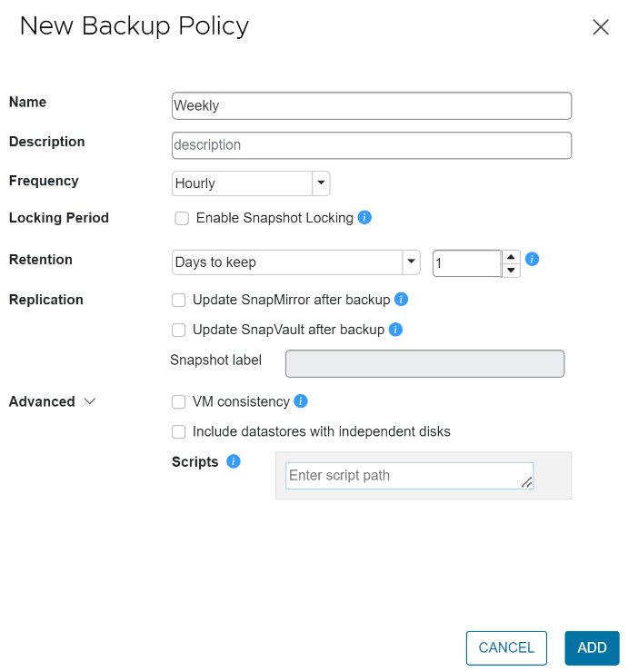Click info icon next to Retention value
This screenshot has width=628, height=672.
(533, 259)
